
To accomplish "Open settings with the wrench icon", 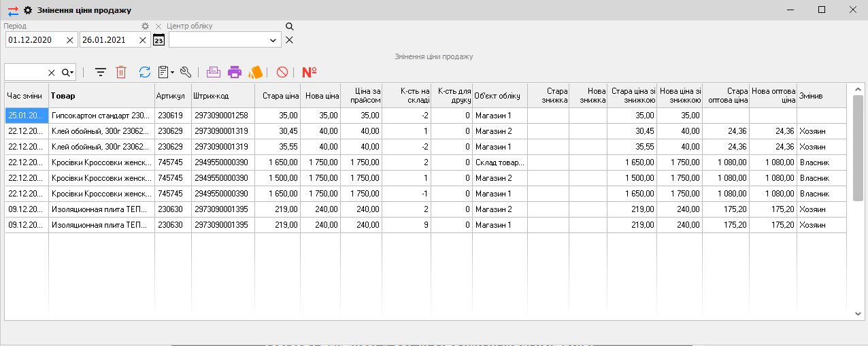I will point(186,72).
